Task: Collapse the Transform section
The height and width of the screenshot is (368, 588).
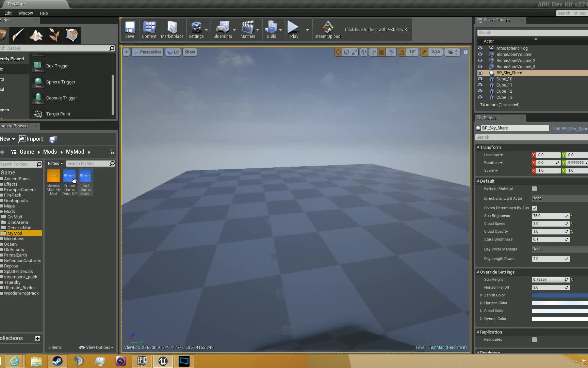Action: click(x=478, y=148)
